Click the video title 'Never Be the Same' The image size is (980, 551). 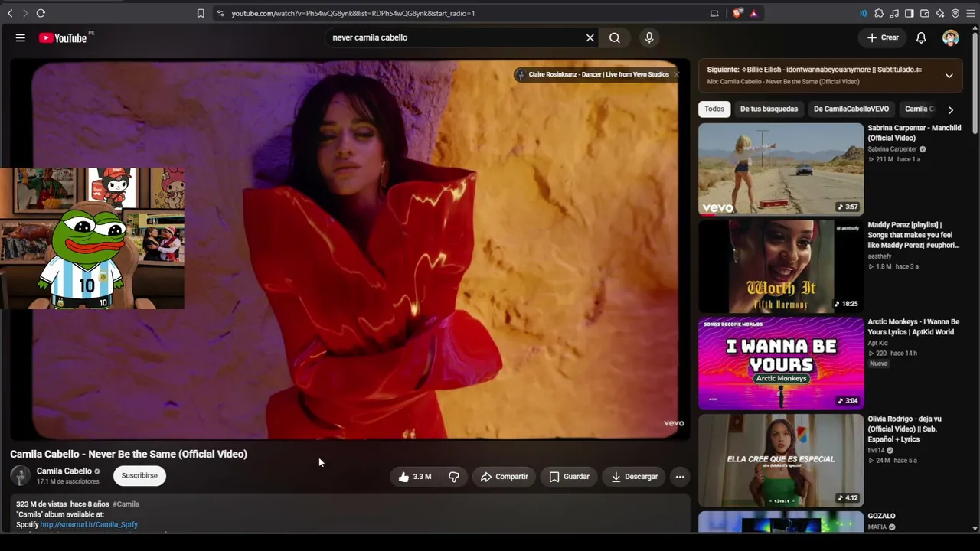point(129,454)
